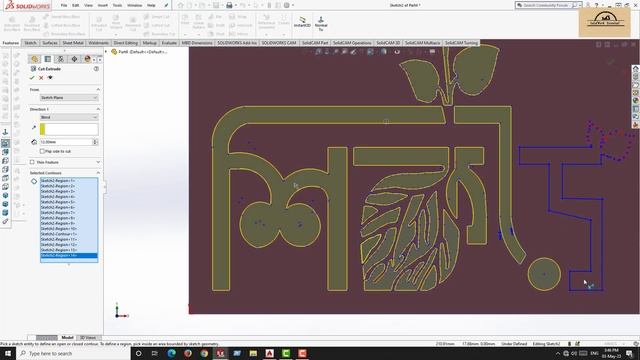Open the FeatureManager design tree tab icon
The height and width of the screenshot is (360, 640).
coord(34,59)
